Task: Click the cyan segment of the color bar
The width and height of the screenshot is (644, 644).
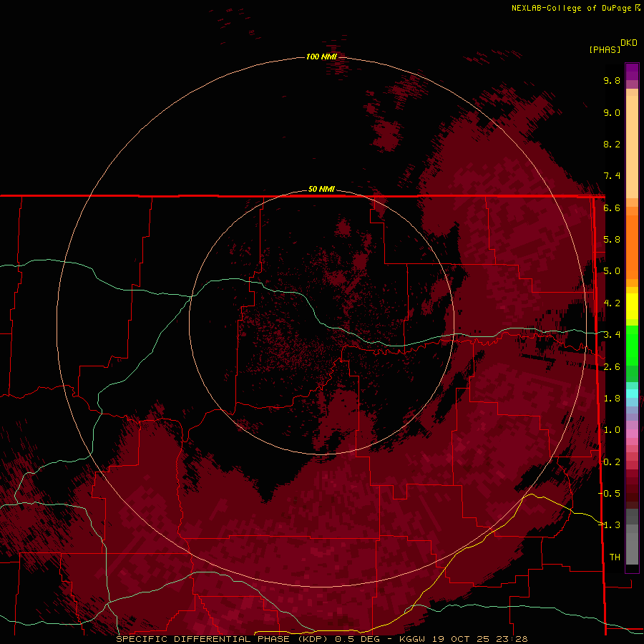Action: pyautogui.click(x=632, y=394)
